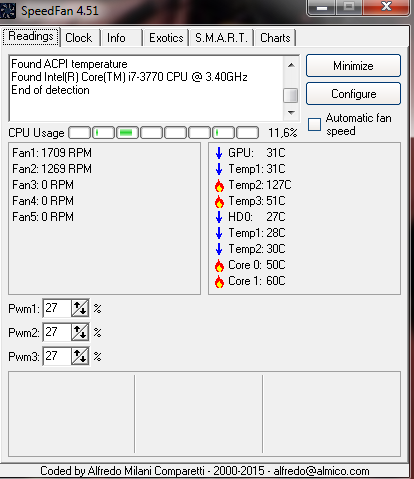Close the SpeedFan window
Image resolution: width=414 pixels, height=479 pixels.
point(386,7)
